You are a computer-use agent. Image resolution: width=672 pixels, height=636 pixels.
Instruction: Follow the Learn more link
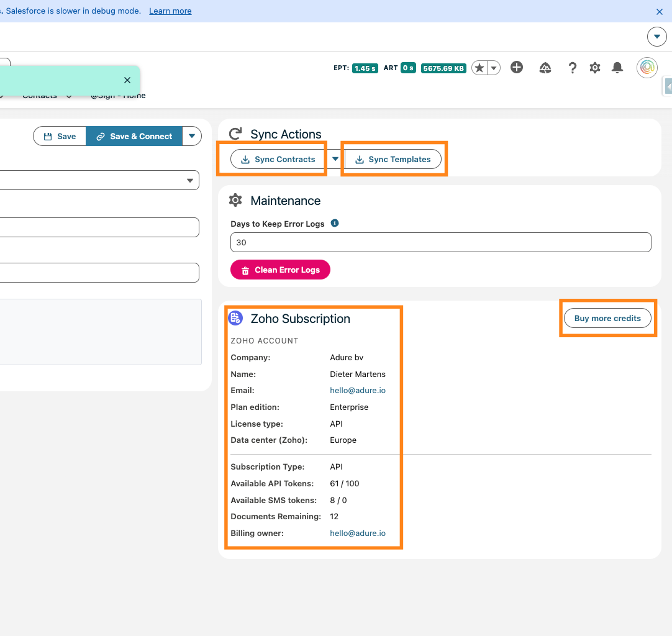(170, 11)
